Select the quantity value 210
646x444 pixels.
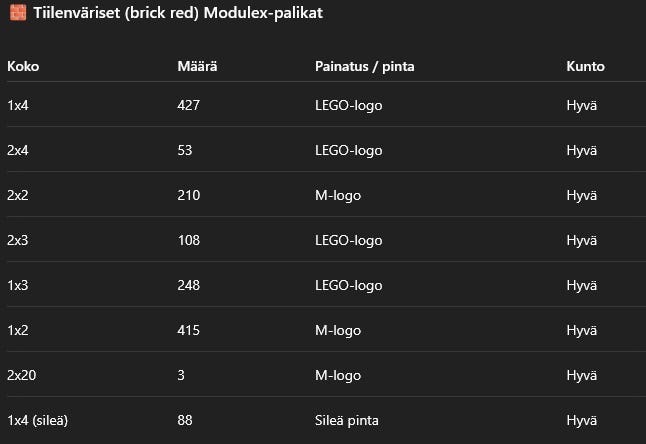189,195
